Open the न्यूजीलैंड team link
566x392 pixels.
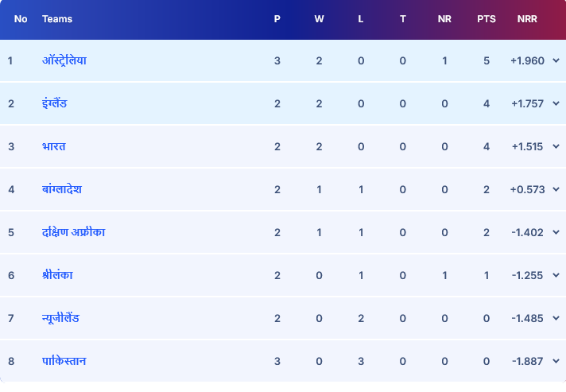coord(60,318)
